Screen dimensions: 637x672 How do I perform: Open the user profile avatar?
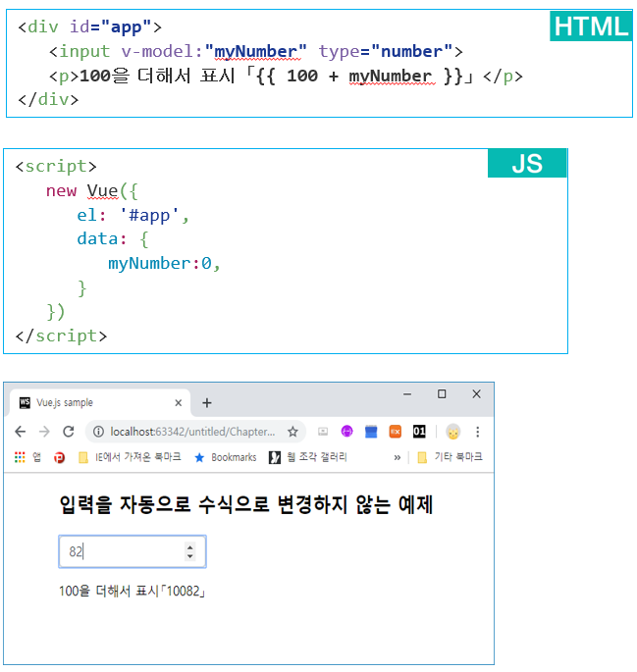453,432
